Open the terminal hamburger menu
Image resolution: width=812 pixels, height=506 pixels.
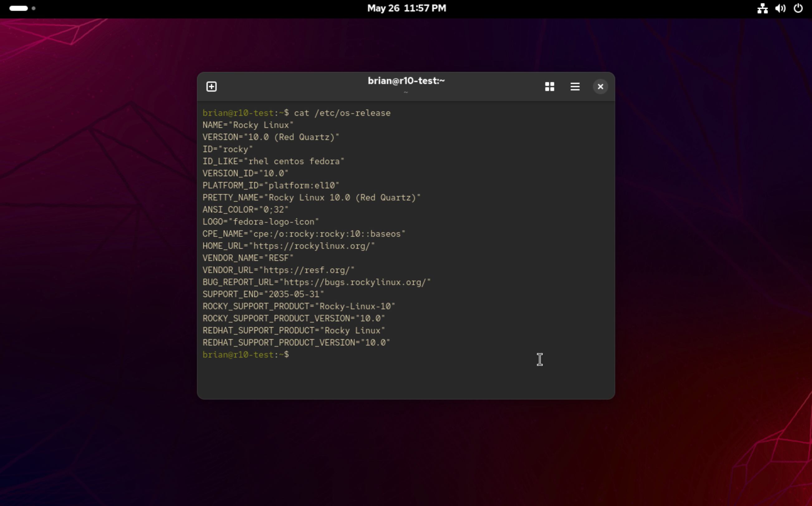(x=575, y=87)
